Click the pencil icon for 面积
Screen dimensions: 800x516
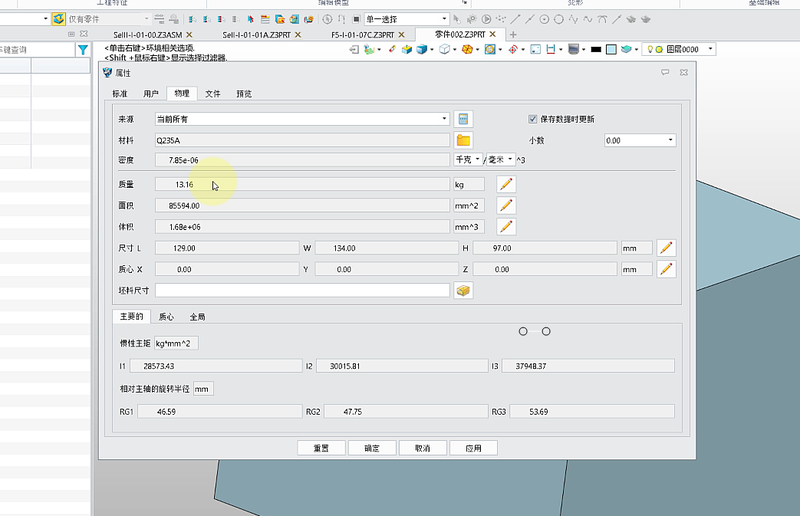(506, 205)
